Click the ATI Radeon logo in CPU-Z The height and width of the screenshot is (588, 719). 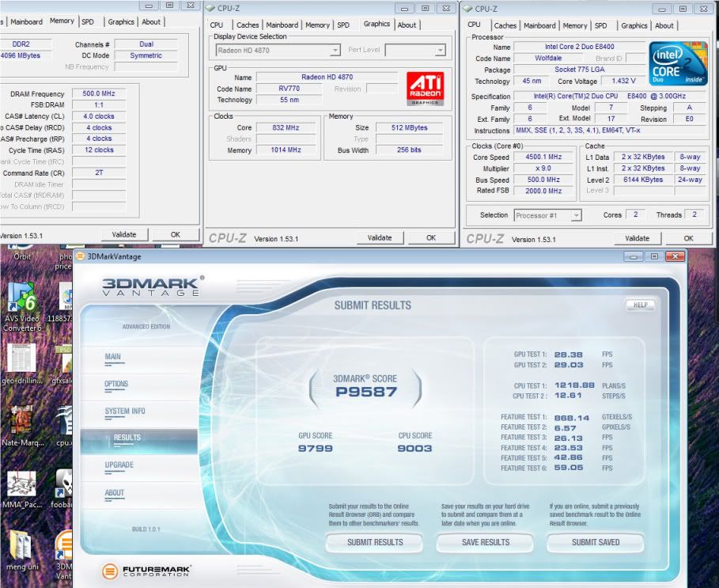(425, 88)
